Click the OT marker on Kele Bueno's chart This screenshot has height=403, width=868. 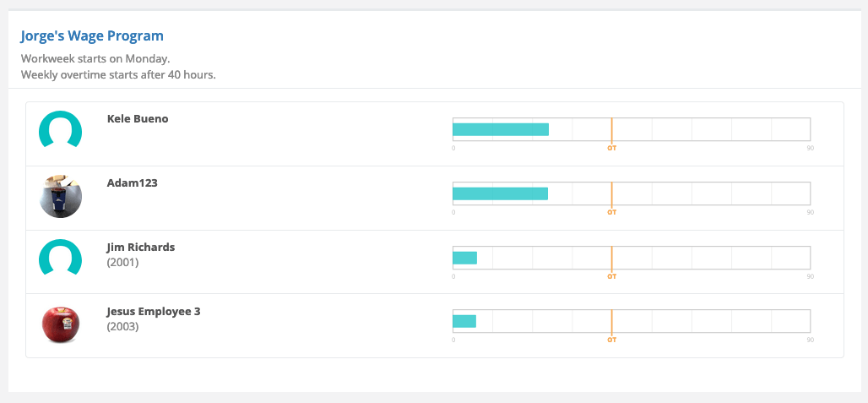[x=611, y=149]
